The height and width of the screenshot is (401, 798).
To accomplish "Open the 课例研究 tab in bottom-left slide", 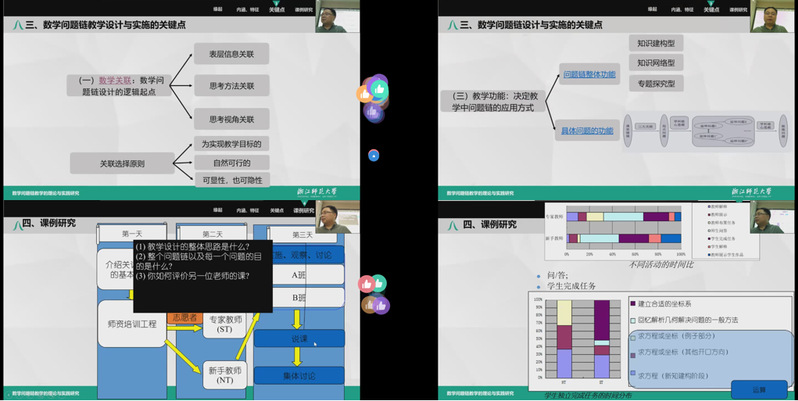I will click(303, 210).
